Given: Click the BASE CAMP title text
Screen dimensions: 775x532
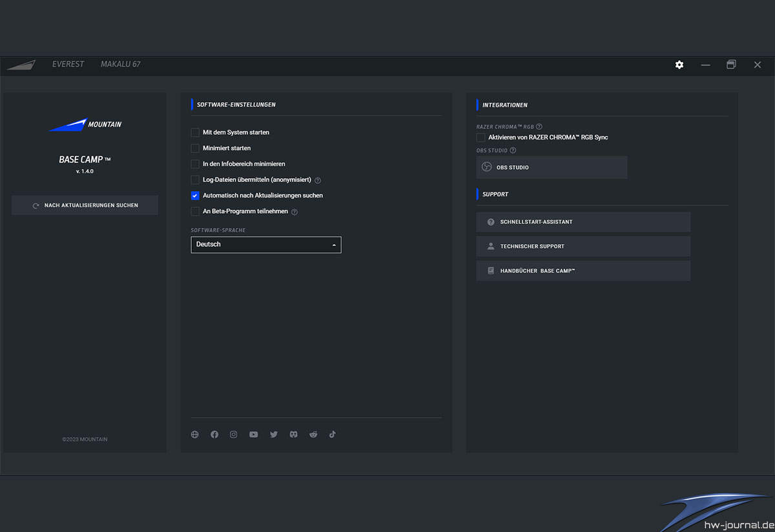Looking at the screenshot, I should pos(85,159).
